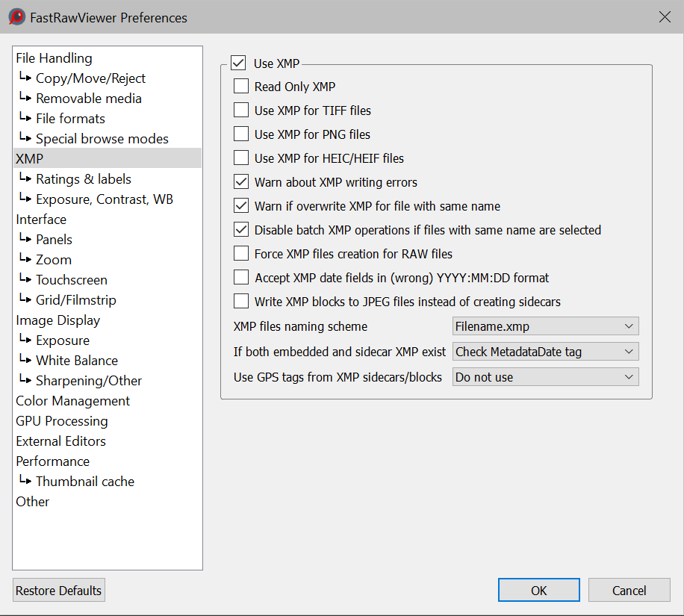Open XMP files naming scheme dropdown
The image size is (684, 616).
point(546,326)
